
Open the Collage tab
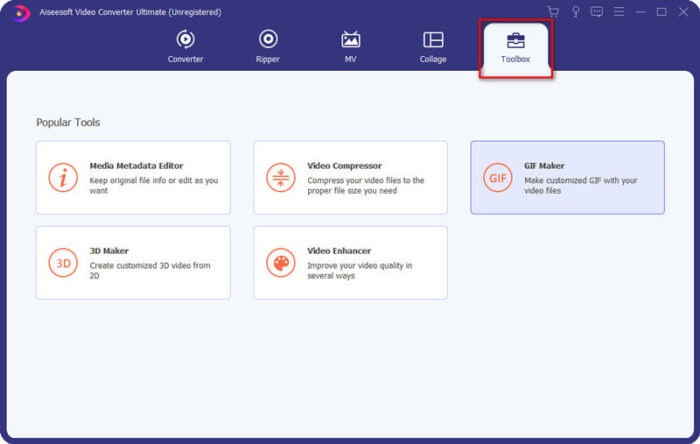433,46
